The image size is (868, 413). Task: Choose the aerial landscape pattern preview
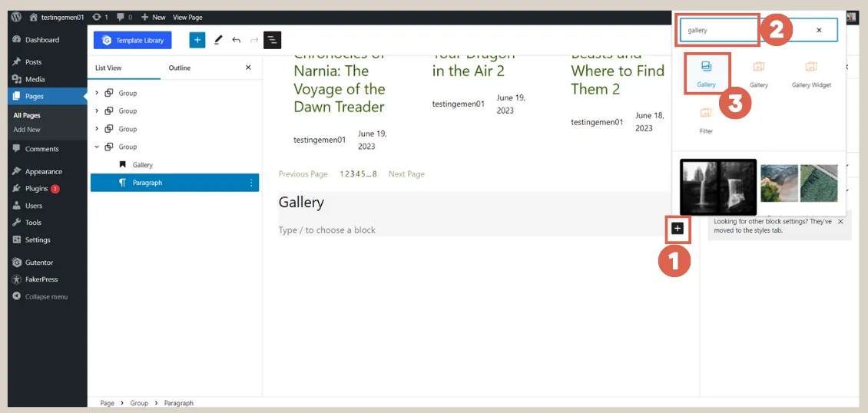[799, 183]
